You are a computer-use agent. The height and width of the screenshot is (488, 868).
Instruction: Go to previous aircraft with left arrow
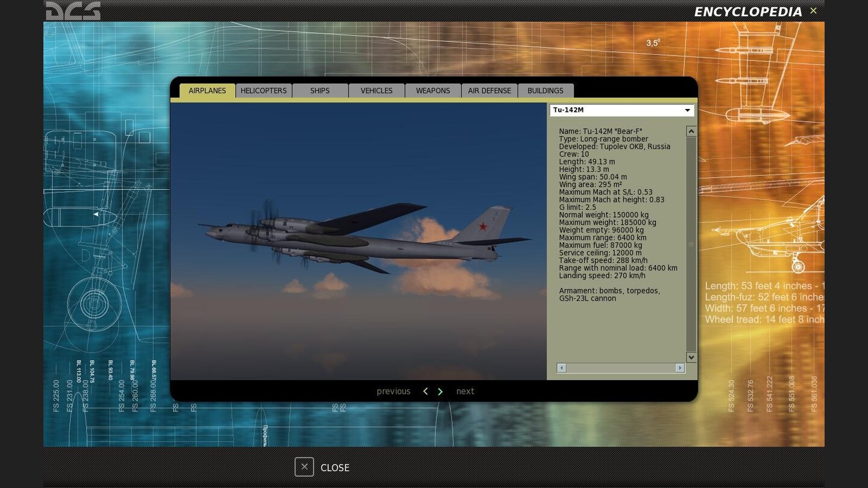pyautogui.click(x=426, y=392)
